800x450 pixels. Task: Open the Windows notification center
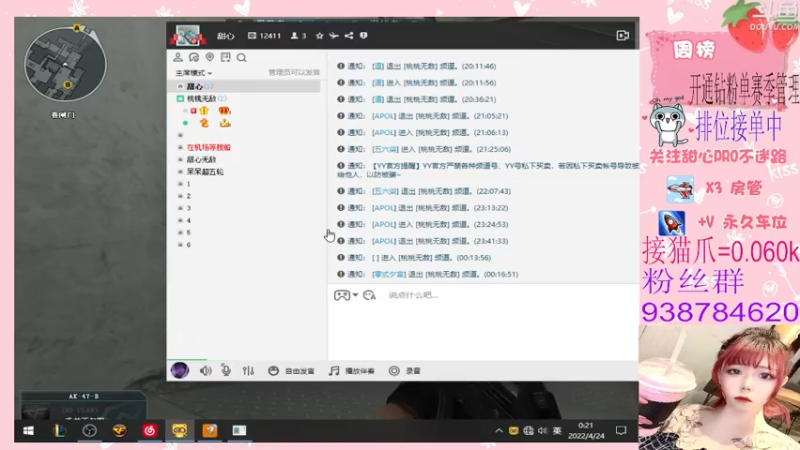(x=621, y=431)
